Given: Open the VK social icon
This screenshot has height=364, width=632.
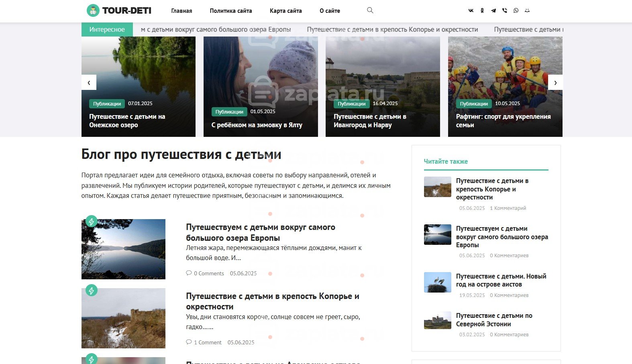Looking at the screenshot, I should coord(471,11).
